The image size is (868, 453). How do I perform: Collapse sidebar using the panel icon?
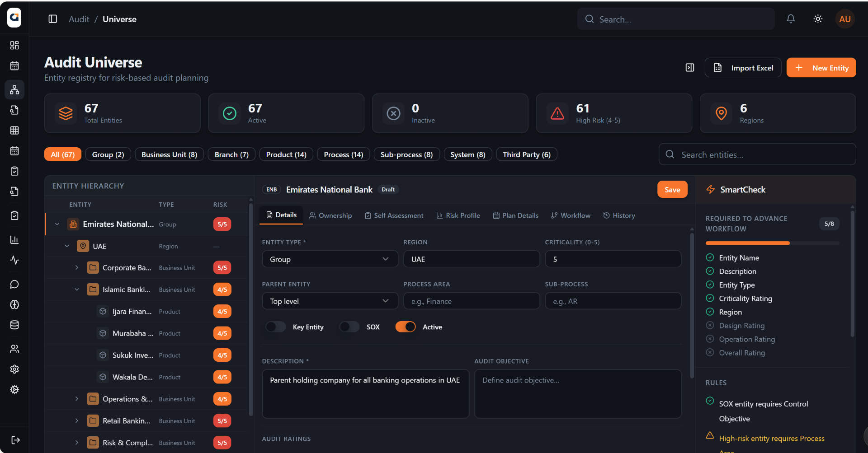click(53, 19)
